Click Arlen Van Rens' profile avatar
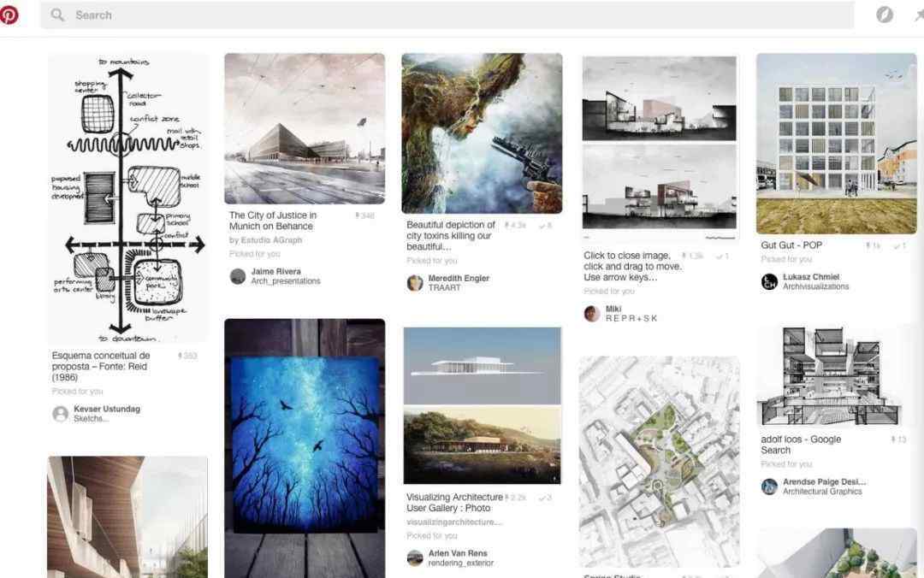Viewport: 924px width, 578px height. tap(415, 558)
